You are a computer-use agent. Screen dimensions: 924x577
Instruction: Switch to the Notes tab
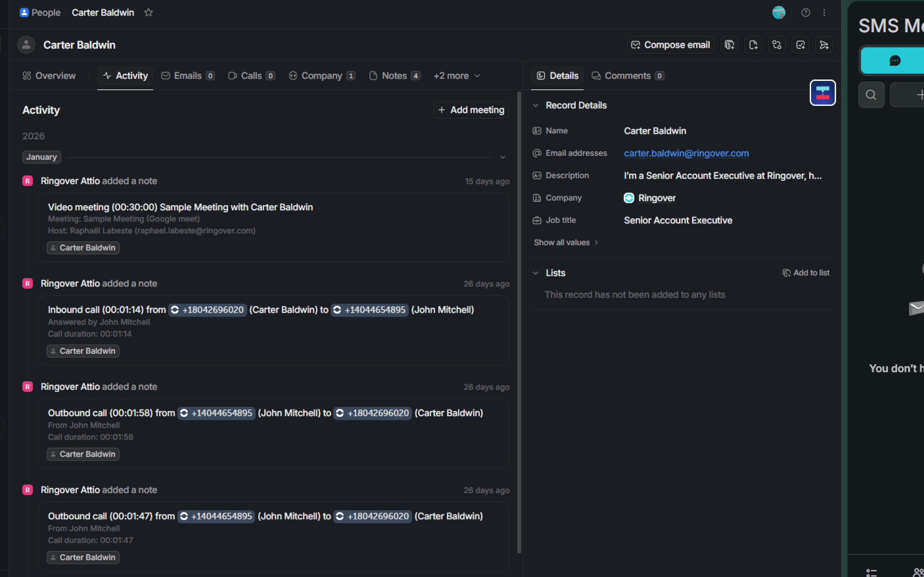[394, 76]
